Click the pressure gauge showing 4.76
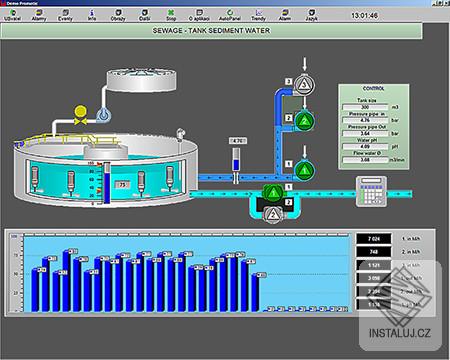The width and height of the screenshot is (450, 360). tap(236, 160)
